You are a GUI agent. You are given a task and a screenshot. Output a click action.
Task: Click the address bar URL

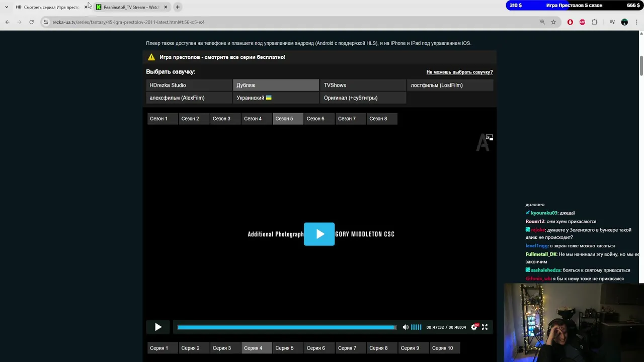[128, 22]
